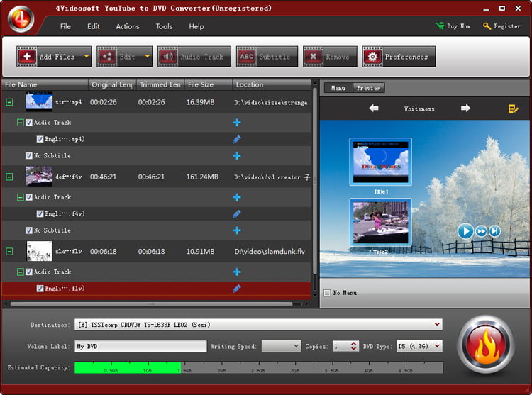The width and height of the screenshot is (532, 395).
Task: Add audio track plus icon for def...f4v
Action: click(237, 197)
